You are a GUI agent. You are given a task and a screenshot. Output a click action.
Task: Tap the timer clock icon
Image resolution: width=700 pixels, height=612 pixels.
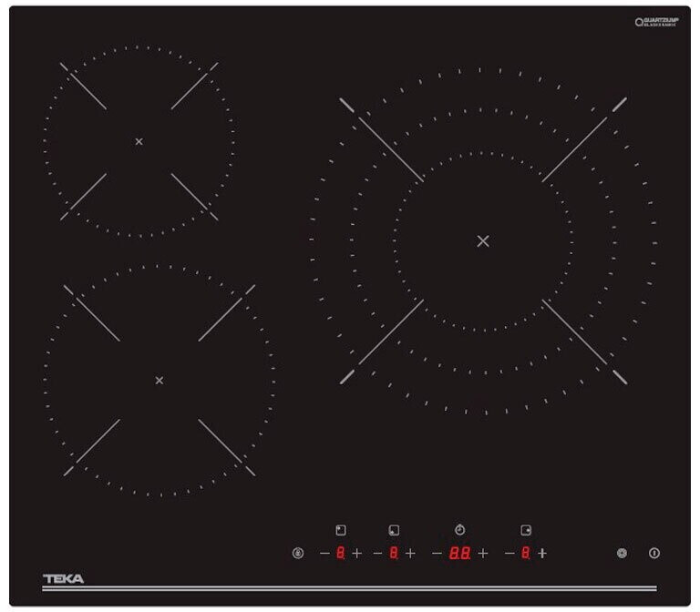pos(459,529)
